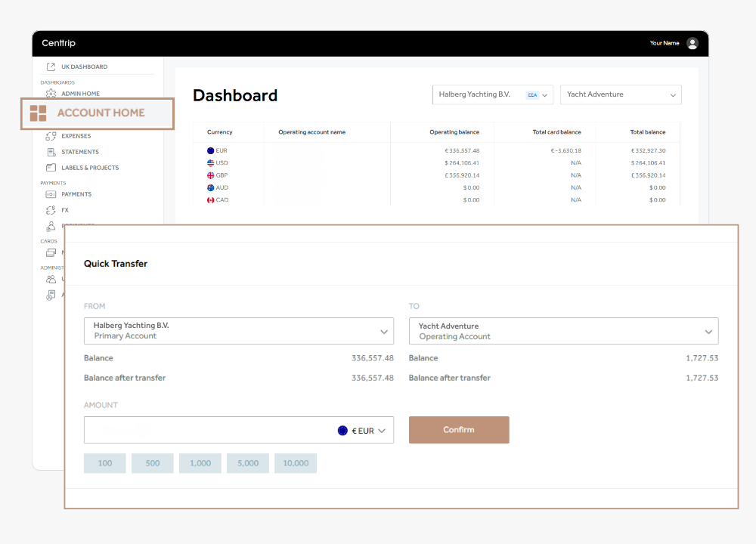
Task: Choose the 5,000 quick amount button
Action: click(248, 463)
